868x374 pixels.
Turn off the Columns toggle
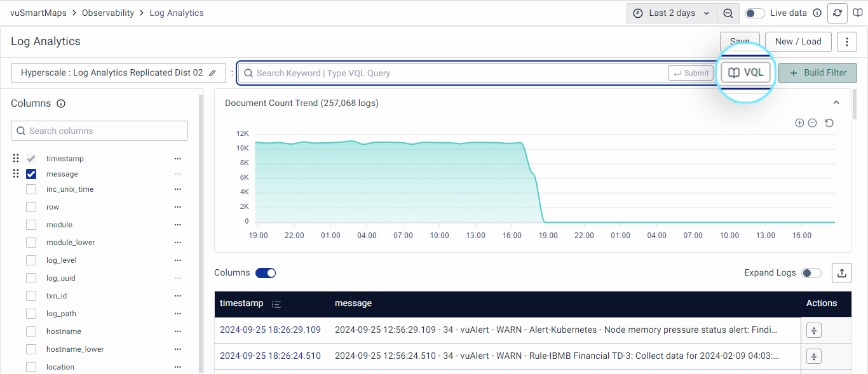(x=266, y=273)
